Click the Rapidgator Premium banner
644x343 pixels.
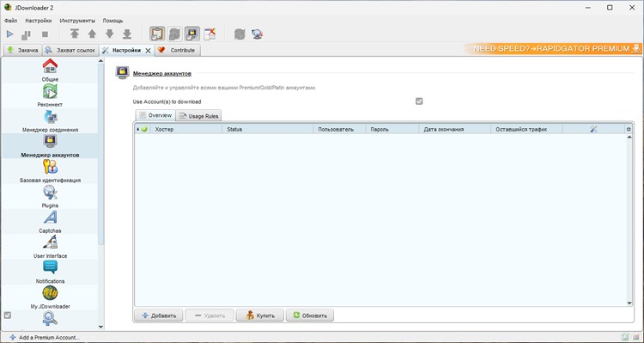click(x=553, y=48)
